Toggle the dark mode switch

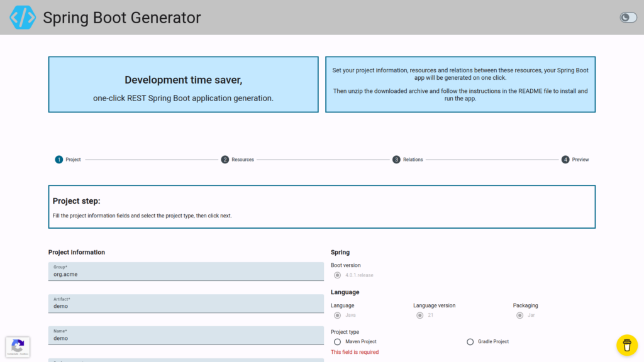click(x=629, y=18)
